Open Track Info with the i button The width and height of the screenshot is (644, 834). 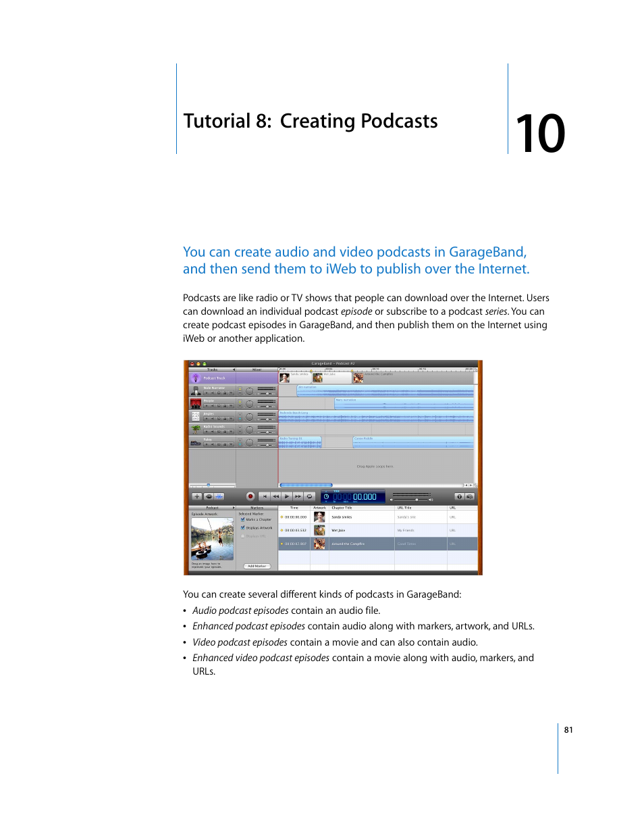(x=459, y=496)
